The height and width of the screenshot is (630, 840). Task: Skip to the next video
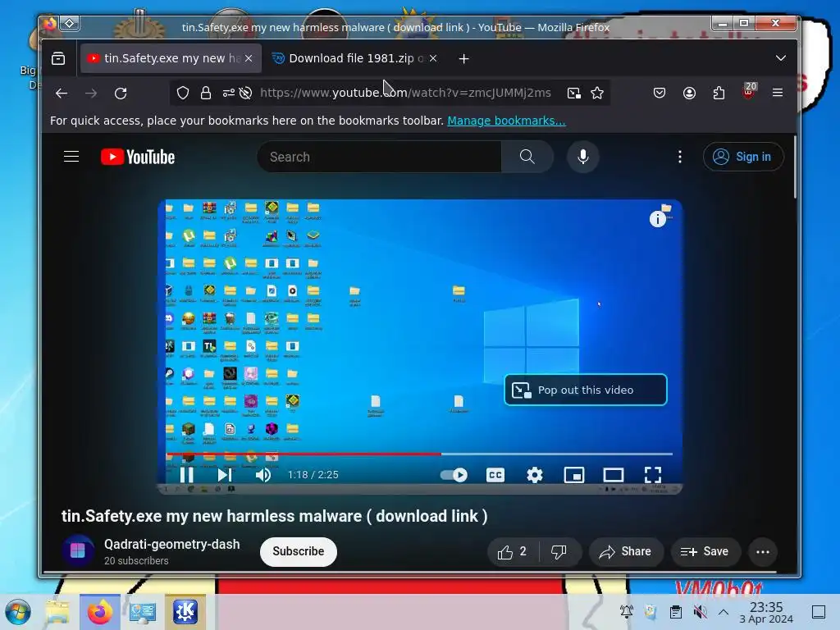225,475
